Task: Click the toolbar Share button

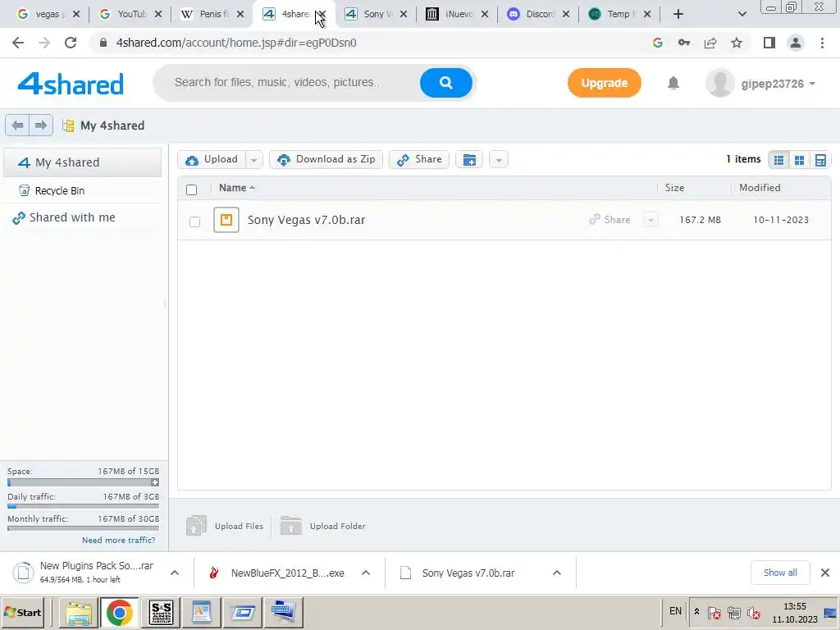Action: 419,160
